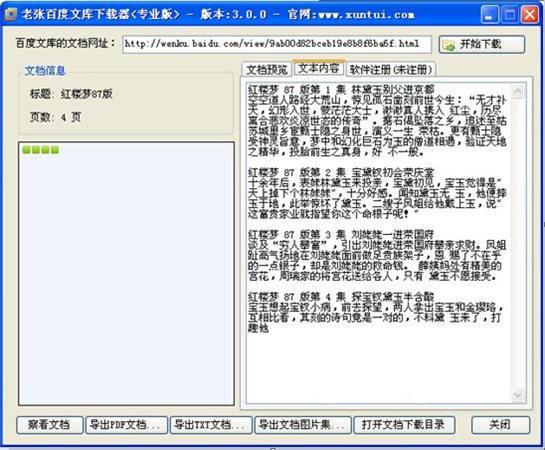Click the green progress bar blocks
This screenshot has height=450, width=545.
click(40, 150)
